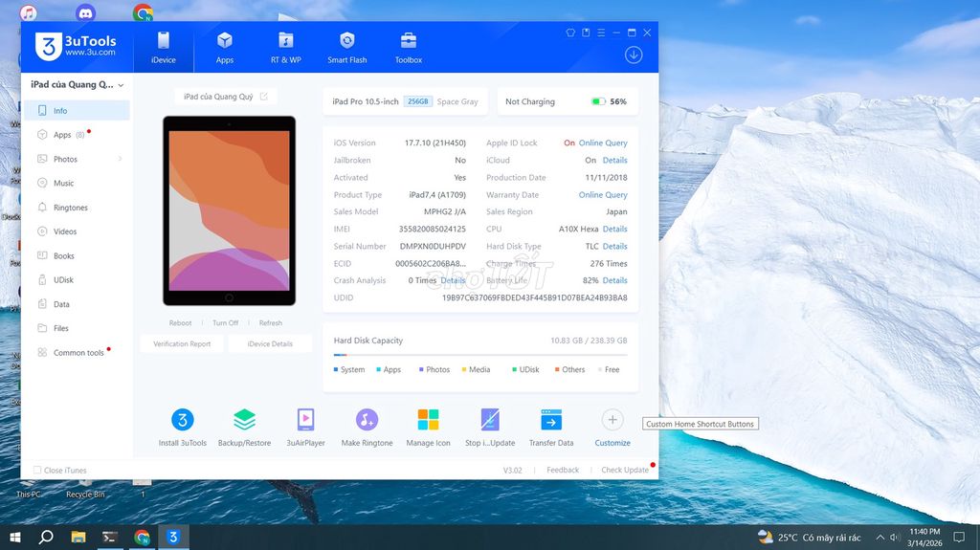Expand the Photos sidebar chevron
This screenshot has height=550, width=980.
(120, 159)
